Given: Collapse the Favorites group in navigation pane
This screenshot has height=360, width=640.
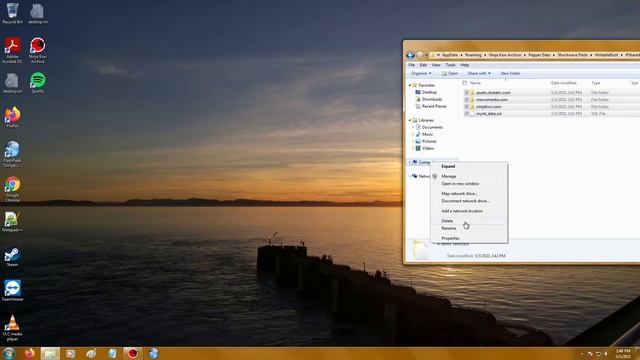Looking at the screenshot, I should [410, 85].
